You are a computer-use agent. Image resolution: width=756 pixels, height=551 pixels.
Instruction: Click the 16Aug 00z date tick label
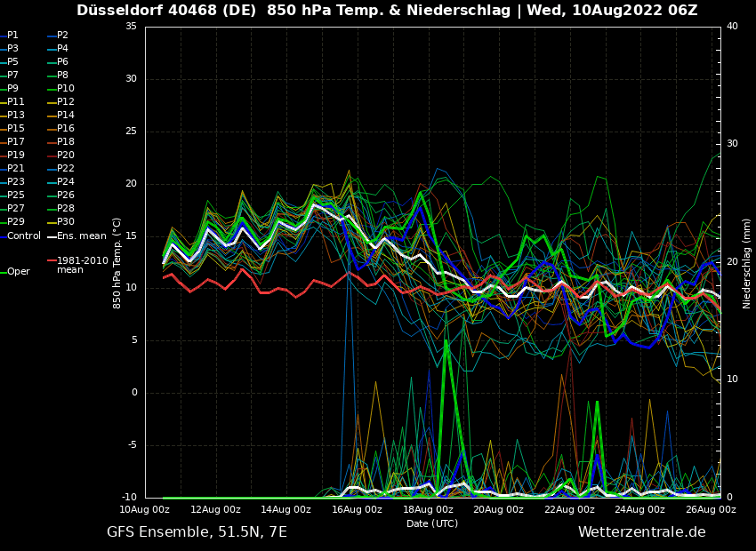point(358,510)
